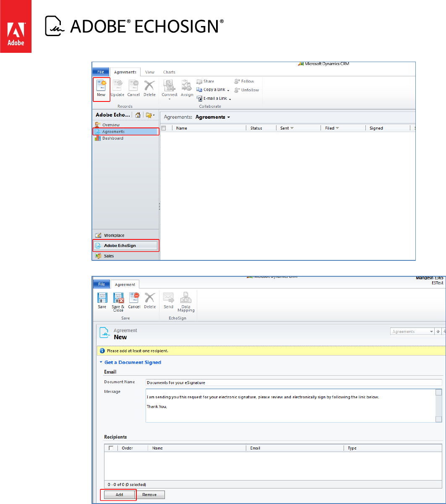Open the Agreements view selector dropdown
This screenshot has width=446, height=504.
click(213, 117)
